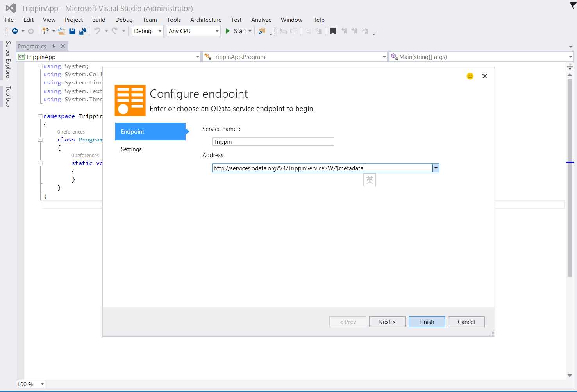
Task: Click the comment out selection icon
Action: point(308,31)
